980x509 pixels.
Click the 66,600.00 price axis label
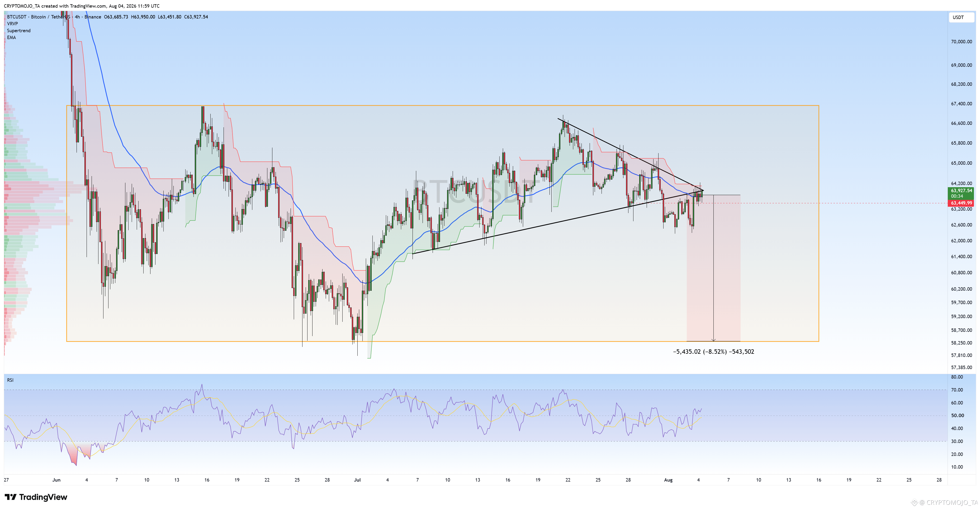961,123
